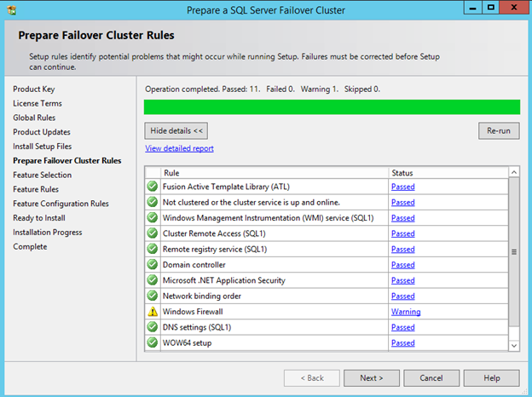532x397 pixels.
Task: Click green check icon for Domain controller rule
Action: [x=153, y=265]
